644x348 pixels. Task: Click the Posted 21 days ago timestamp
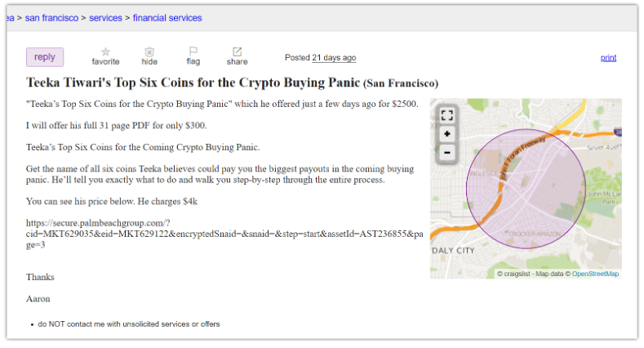(x=334, y=57)
